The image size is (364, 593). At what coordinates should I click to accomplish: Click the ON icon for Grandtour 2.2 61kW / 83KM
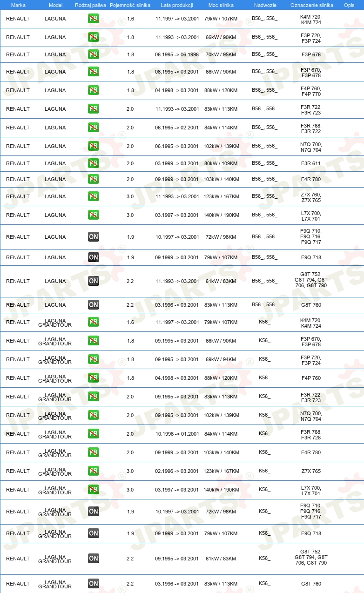[x=93, y=559]
